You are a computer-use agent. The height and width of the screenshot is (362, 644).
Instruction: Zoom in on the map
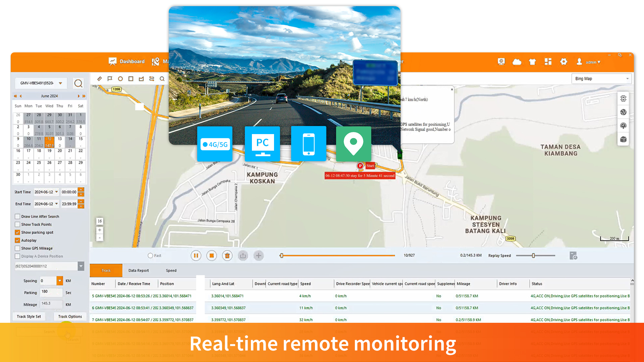pyautogui.click(x=100, y=230)
